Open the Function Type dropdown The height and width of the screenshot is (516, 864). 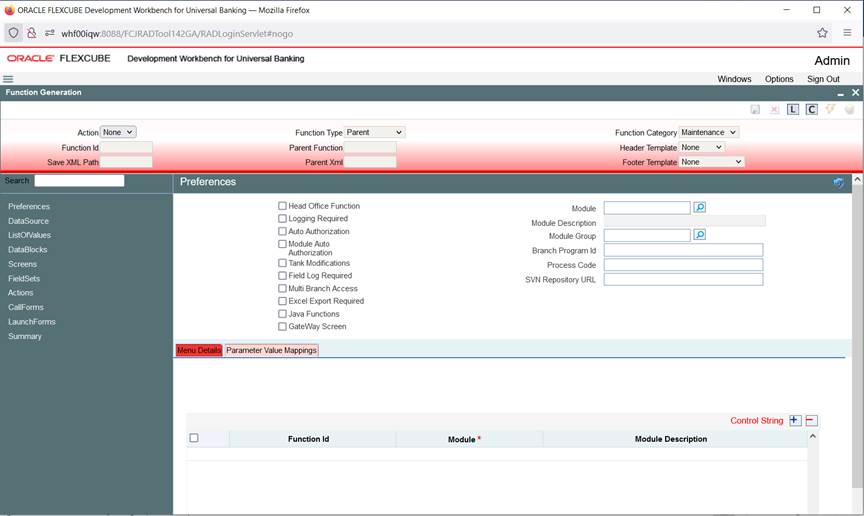pos(375,132)
